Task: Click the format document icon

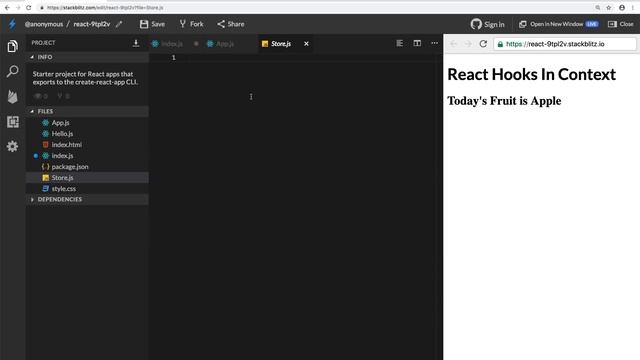Action: coord(400,43)
